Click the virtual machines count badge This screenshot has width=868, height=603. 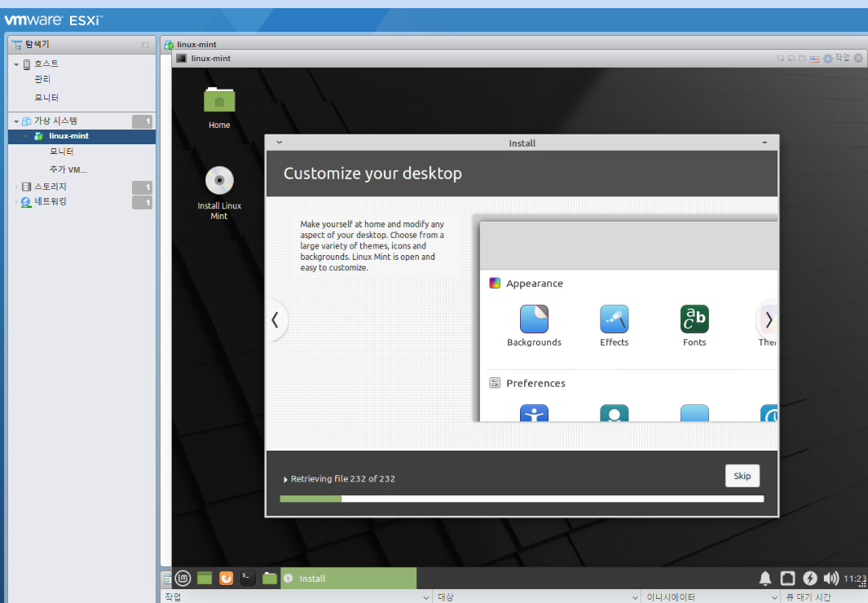point(143,121)
